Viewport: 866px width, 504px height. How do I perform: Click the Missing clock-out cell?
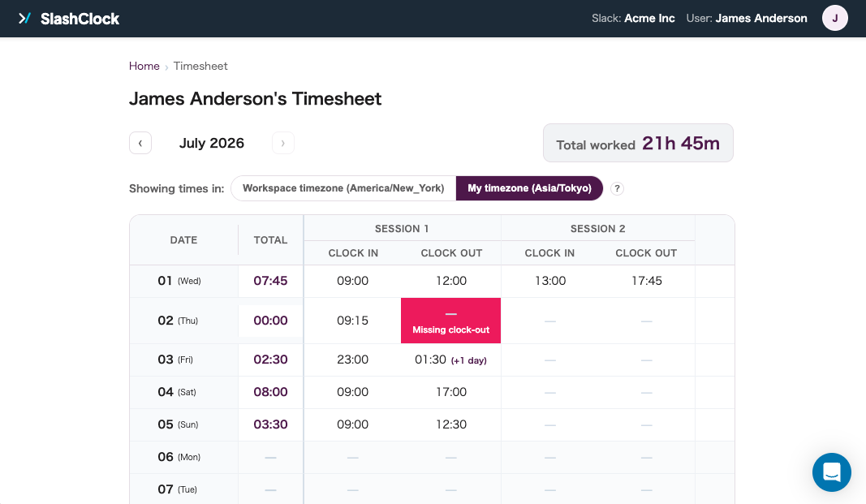[450, 321]
